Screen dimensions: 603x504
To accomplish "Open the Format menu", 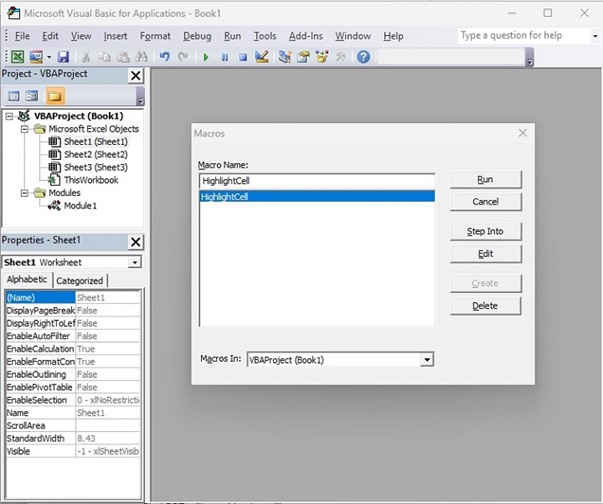I will (155, 36).
